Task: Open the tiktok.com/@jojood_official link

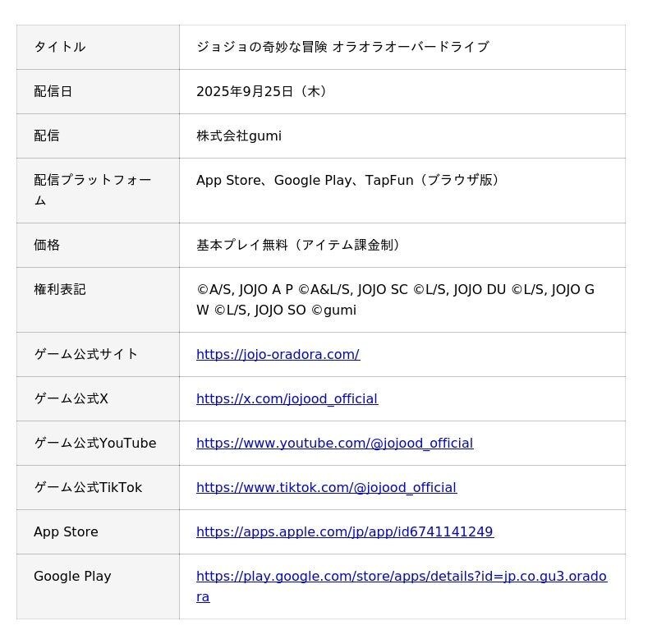Action: [326, 488]
